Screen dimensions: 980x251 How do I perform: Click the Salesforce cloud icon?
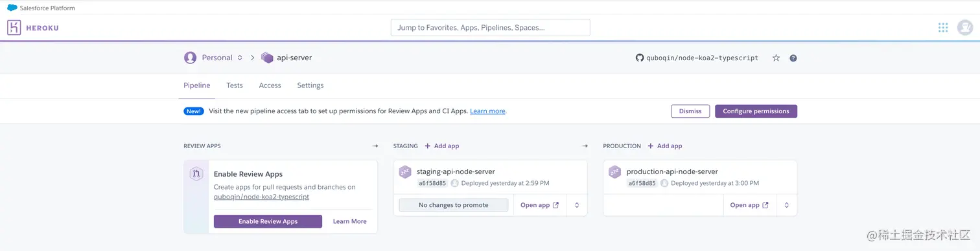coord(12,8)
